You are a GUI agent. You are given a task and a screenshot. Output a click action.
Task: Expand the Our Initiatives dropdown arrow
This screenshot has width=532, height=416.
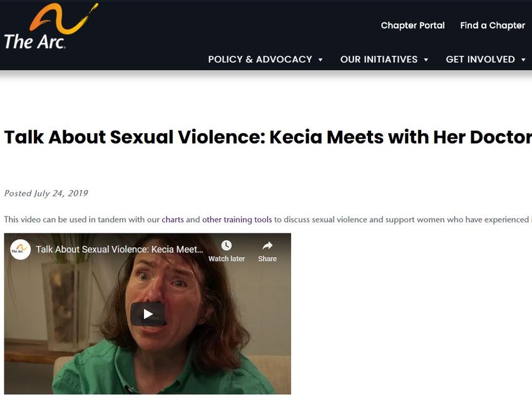[x=426, y=59]
